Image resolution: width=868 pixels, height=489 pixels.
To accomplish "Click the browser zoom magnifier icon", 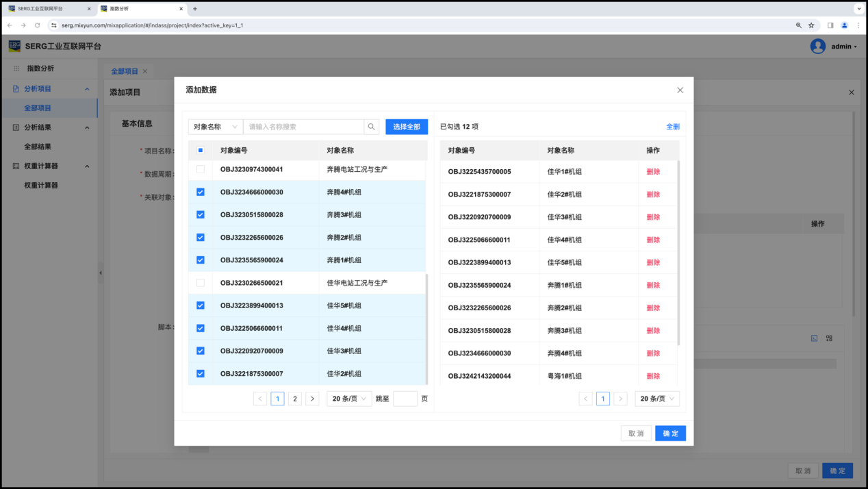I will pyautogui.click(x=798, y=25).
